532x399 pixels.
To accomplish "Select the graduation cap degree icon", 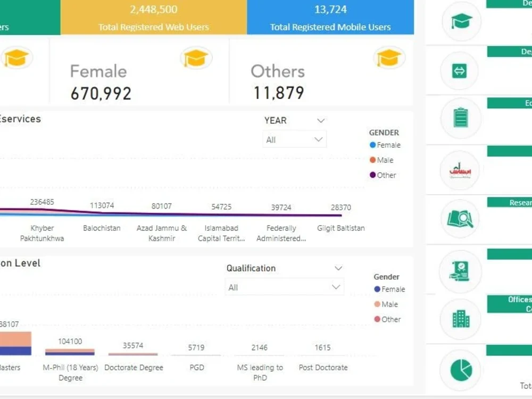I will point(461,22).
